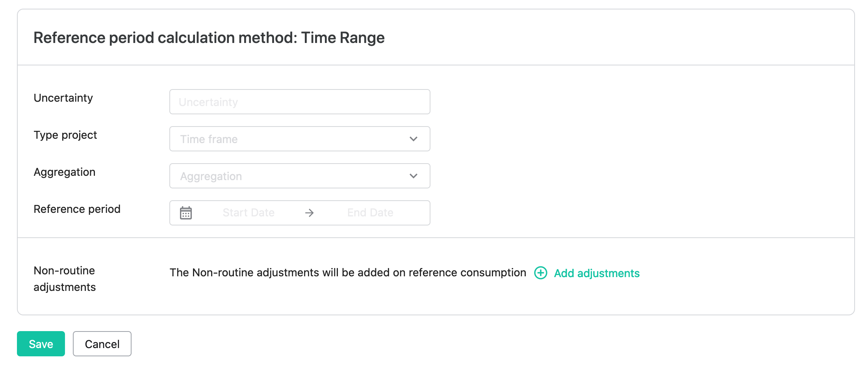868x365 pixels.
Task: Click the plus circle icon for adjustments
Action: 541,273
